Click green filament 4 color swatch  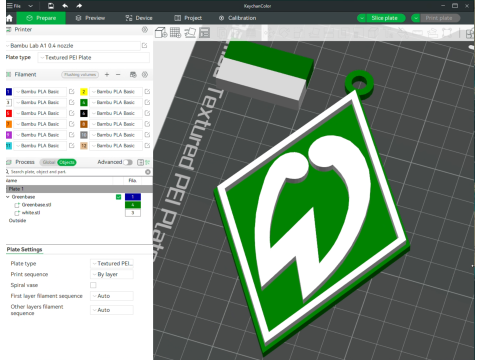(84, 102)
